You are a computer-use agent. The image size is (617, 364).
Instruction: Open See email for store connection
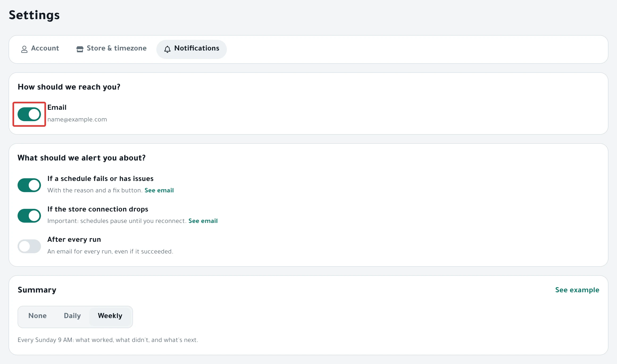click(x=203, y=221)
